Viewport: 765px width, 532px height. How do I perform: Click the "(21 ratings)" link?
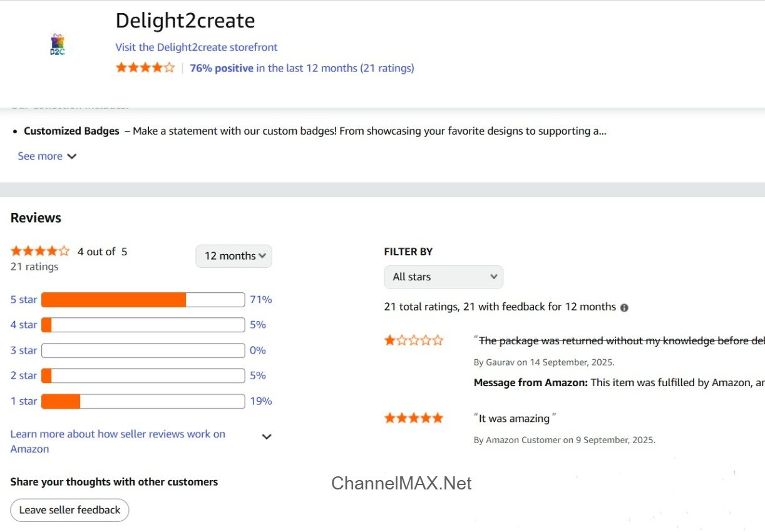pyautogui.click(x=388, y=68)
